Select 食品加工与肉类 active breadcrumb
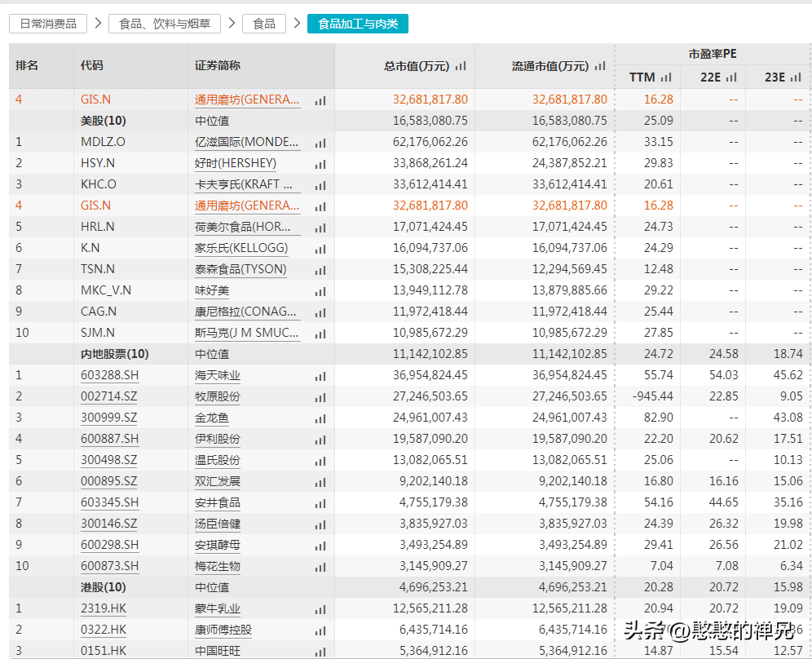Viewport: 812px width, 659px height. (358, 24)
